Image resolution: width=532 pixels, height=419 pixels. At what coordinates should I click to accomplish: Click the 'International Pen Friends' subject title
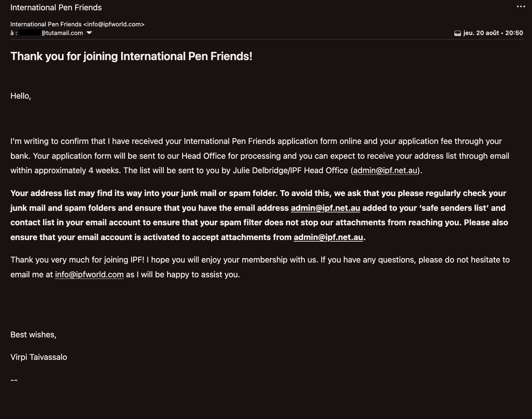pos(56,7)
